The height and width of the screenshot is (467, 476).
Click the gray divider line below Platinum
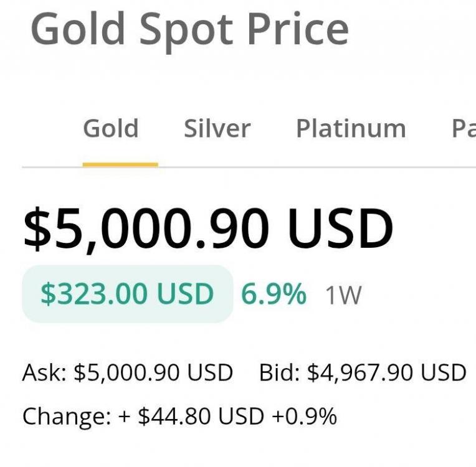(x=351, y=167)
